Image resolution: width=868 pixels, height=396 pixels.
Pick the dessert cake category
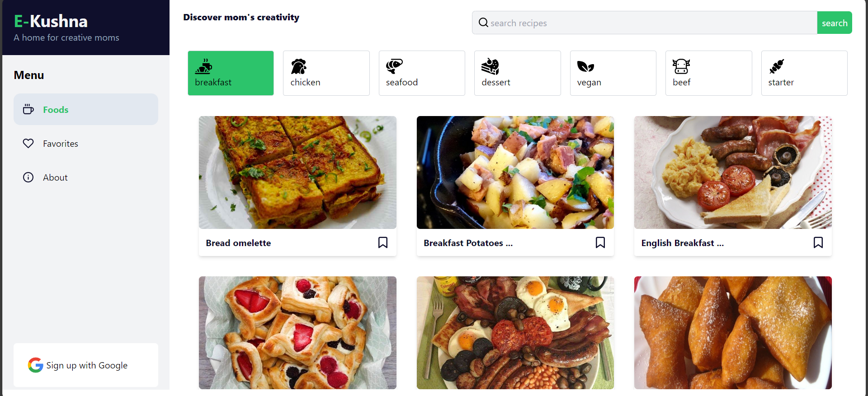pos(490,66)
